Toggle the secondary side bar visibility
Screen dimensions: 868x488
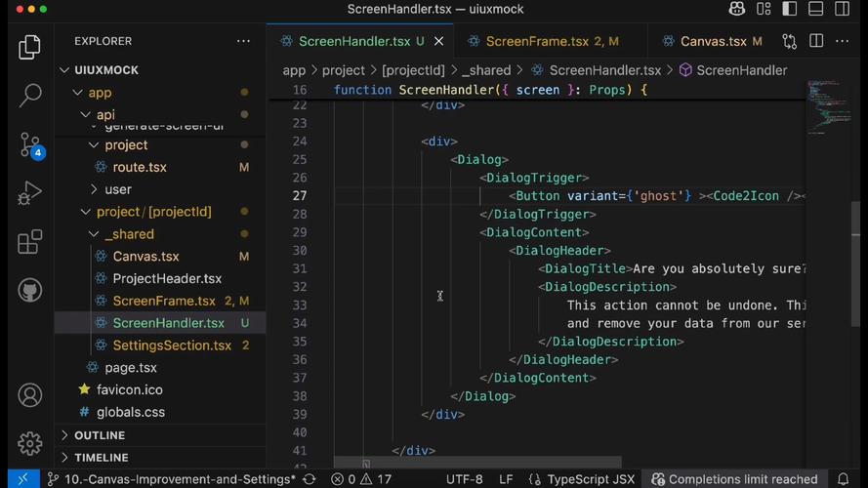pyautogui.click(x=842, y=10)
